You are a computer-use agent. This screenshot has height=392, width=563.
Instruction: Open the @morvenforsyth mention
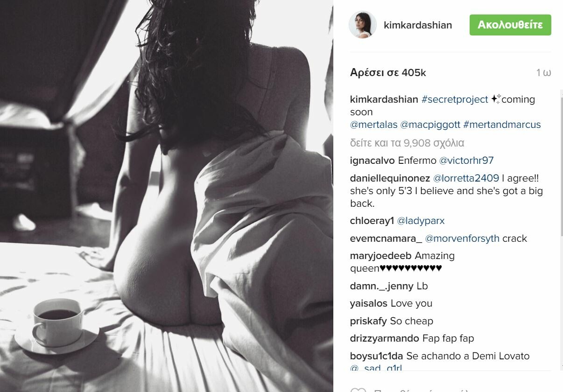462,238
